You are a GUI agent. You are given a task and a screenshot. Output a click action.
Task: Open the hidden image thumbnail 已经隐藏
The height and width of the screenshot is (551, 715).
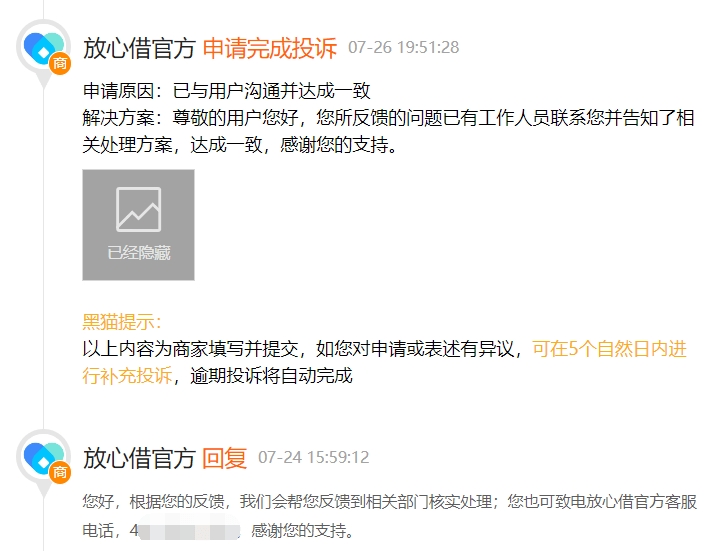139,225
